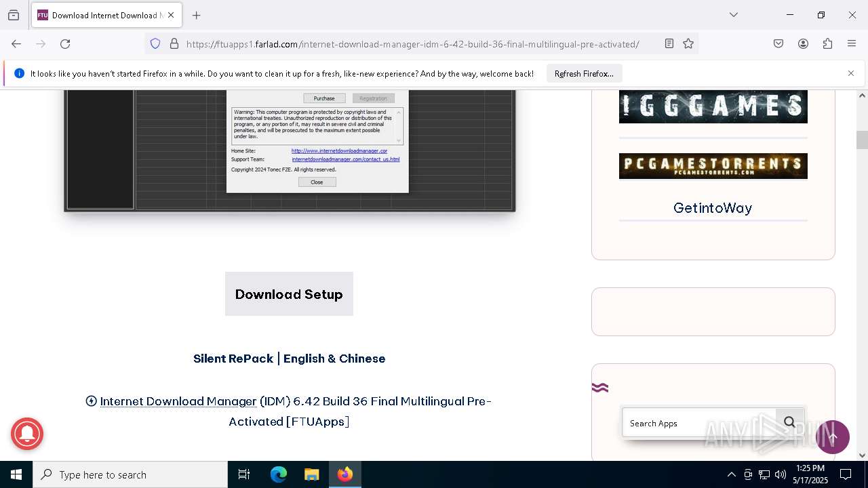Click the scrollbar up arrow

click(862, 96)
